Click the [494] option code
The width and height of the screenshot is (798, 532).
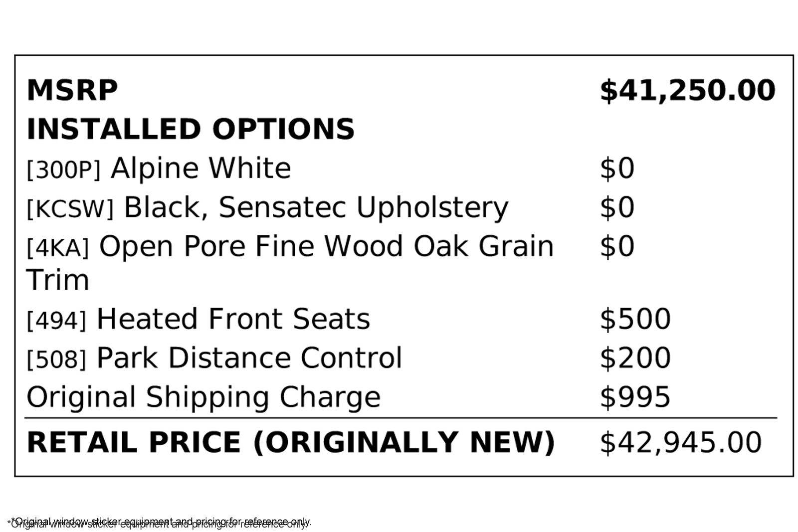coord(56,320)
